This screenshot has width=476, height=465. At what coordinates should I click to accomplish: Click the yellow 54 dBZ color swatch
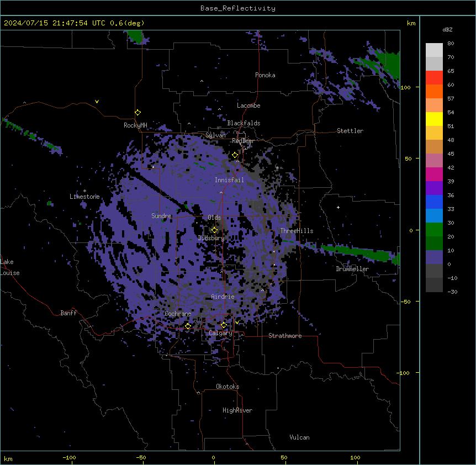pos(434,119)
